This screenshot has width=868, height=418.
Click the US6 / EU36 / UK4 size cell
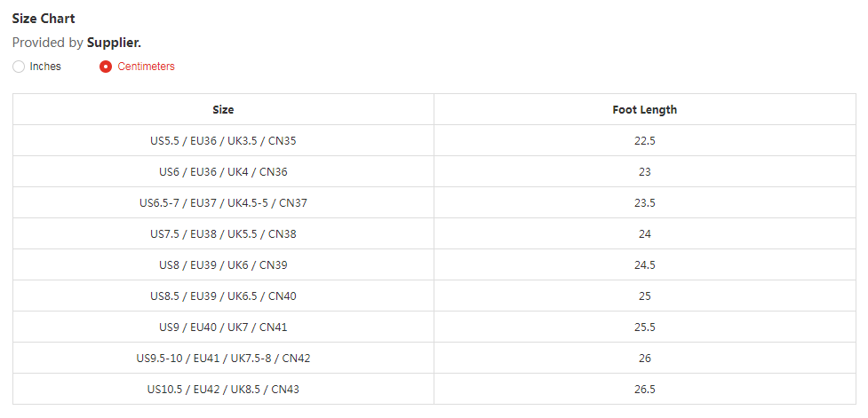pos(223,172)
